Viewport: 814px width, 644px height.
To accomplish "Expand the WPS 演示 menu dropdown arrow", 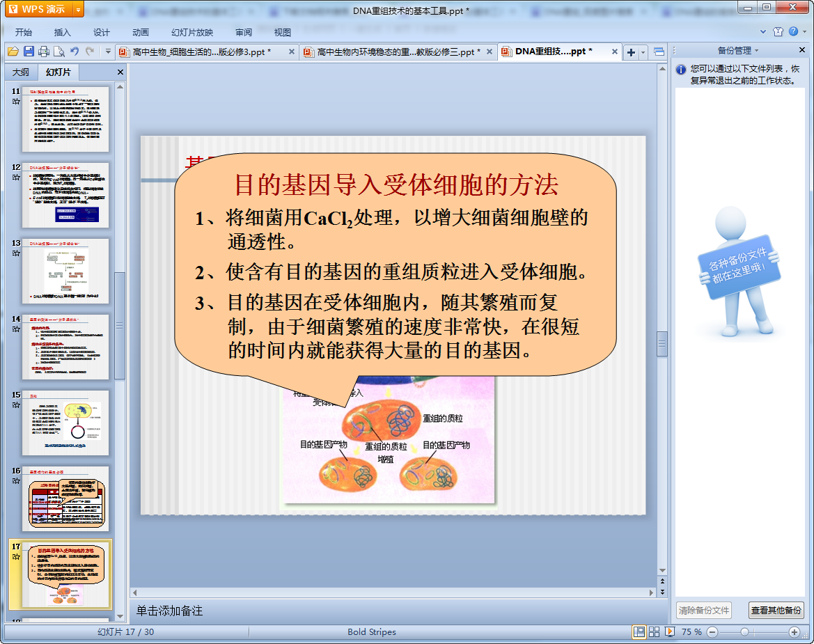I will pos(79,9).
